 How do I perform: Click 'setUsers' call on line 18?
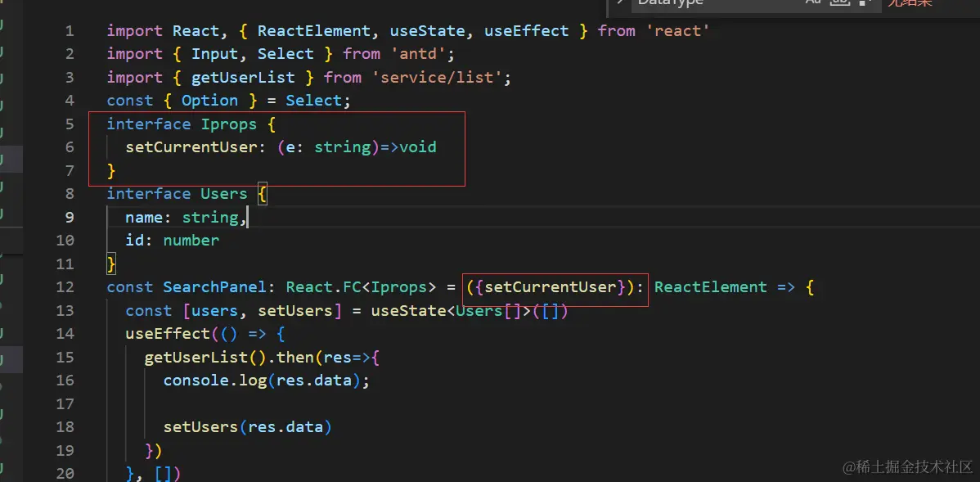(200, 427)
